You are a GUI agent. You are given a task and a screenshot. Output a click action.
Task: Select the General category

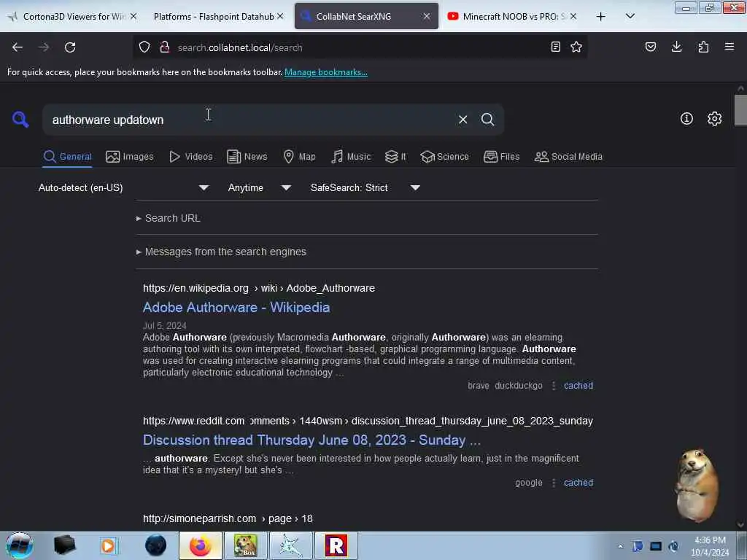(67, 157)
